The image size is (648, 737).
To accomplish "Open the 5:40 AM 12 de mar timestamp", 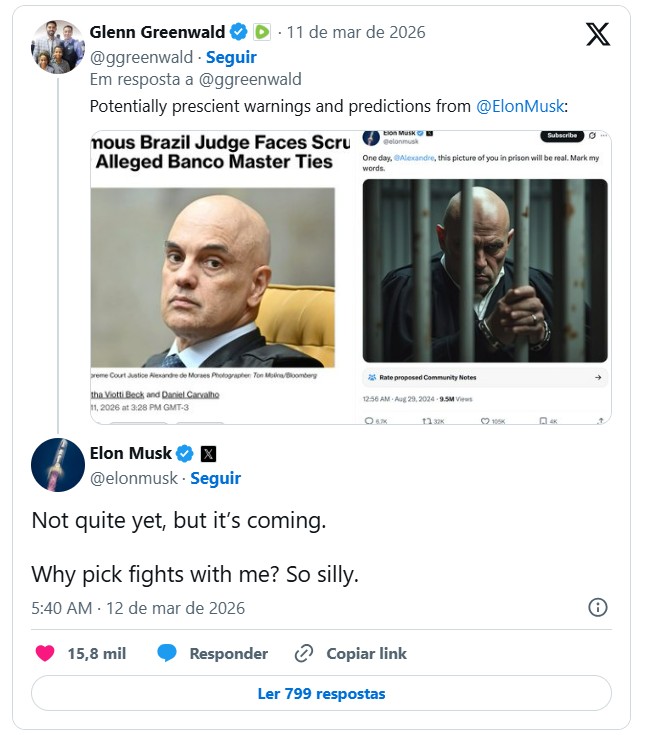I will (138, 608).
